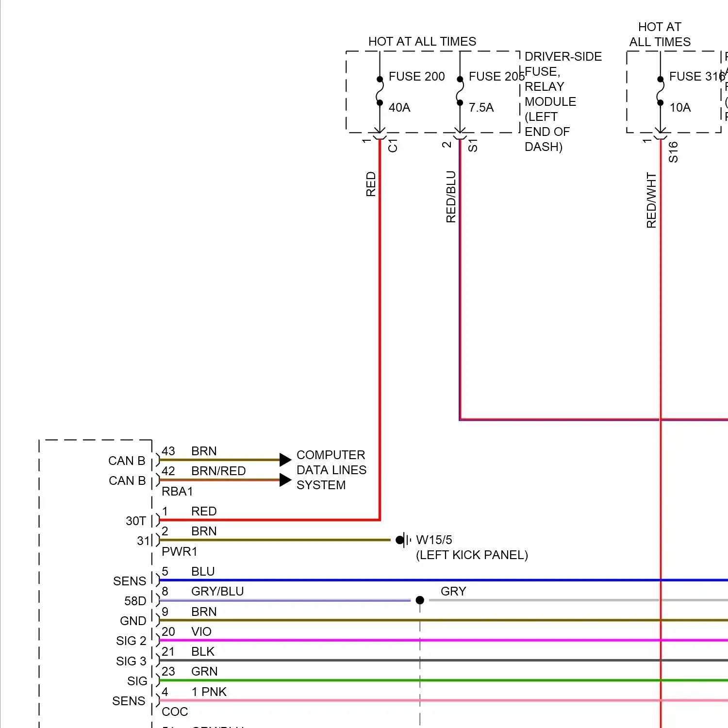
Task: Click the BLU wire color on pin 5
Action: pos(203,571)
